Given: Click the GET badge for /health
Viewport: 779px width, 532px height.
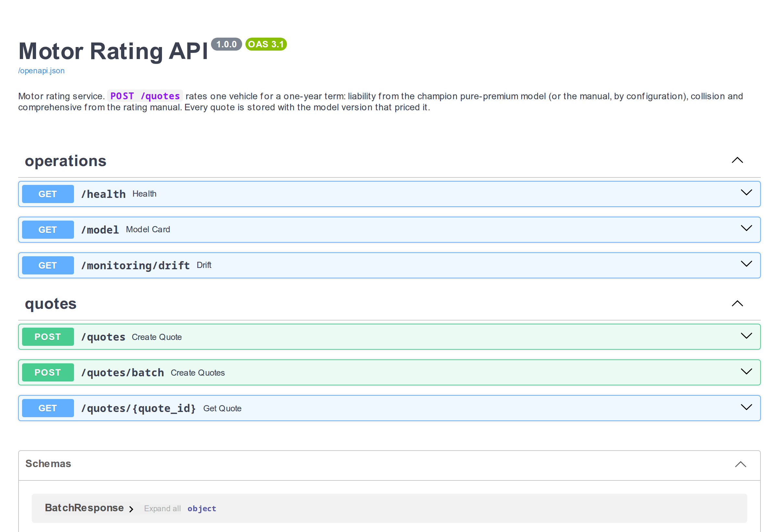Looking at the screenshot, I should tap(48, 194).
